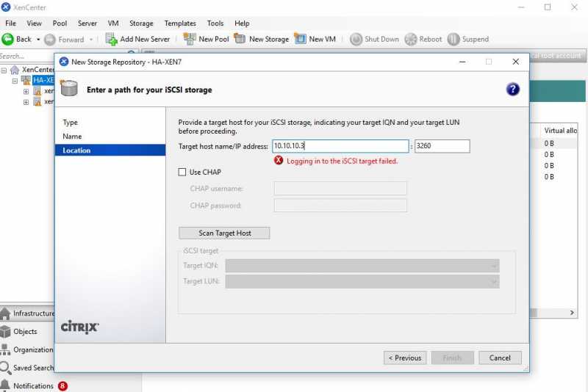Screen dimensions: 588x392
Task: Click the blue help question mark icon
Action: (x=513, y=90)
